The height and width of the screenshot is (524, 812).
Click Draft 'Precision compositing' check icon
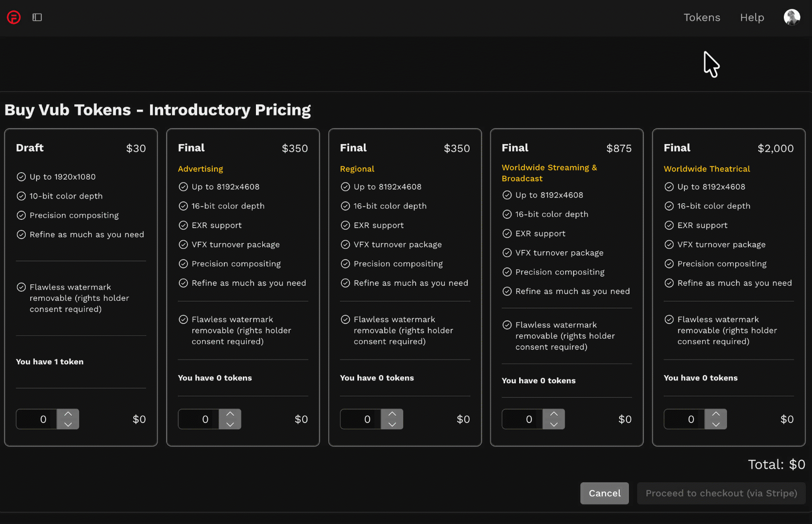pyautogui.click(x=21, y=215)
